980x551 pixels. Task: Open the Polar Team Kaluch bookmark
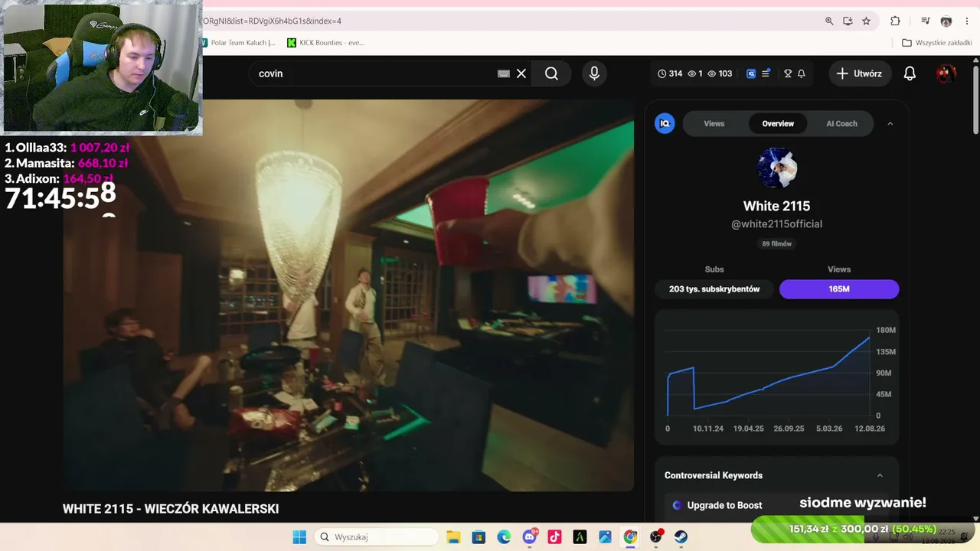239,43
